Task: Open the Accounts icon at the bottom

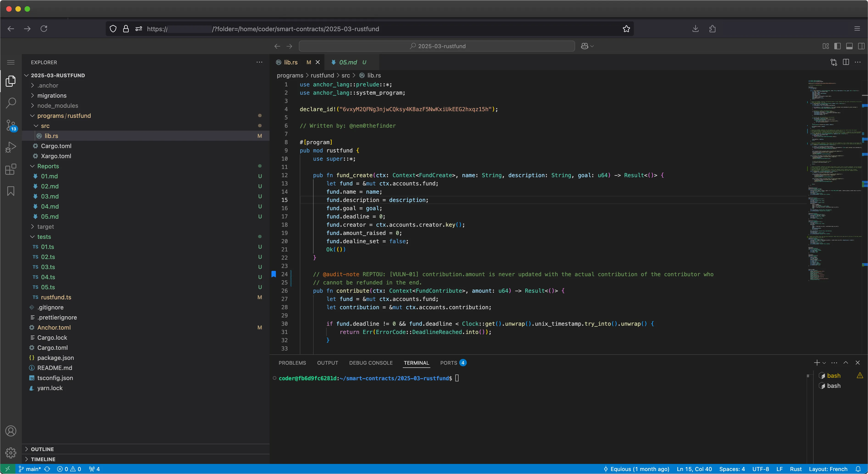Action: pos(11,431)
